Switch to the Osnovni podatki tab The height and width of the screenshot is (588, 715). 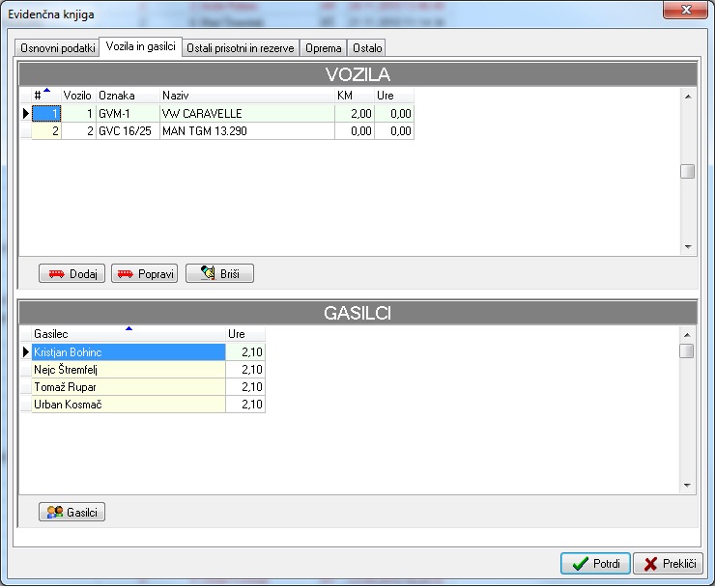point(58,47)
